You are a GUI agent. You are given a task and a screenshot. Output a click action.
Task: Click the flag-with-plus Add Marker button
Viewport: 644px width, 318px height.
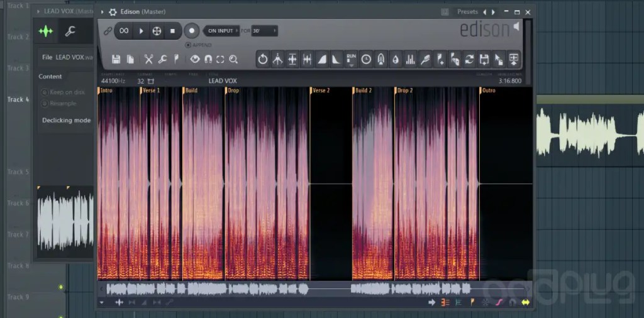tap(440, 60)
